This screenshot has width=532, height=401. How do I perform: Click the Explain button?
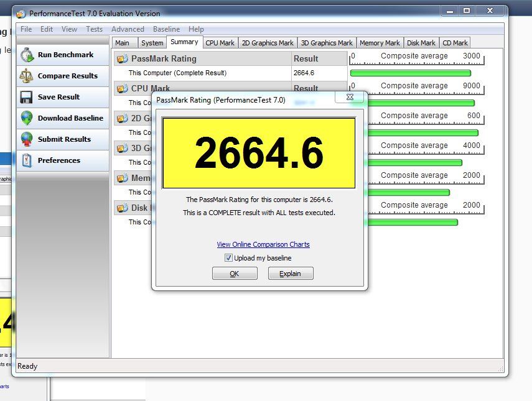point(291,274)
